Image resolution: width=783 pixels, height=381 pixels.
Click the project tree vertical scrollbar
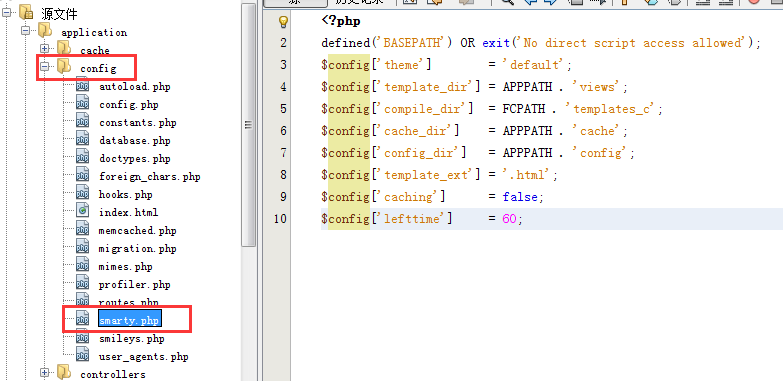249,125
